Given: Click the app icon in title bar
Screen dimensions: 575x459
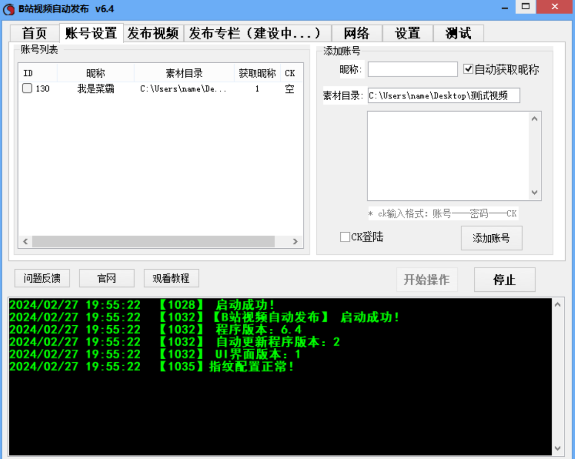Looking at the screenshot, I should pyautogui.click(x=8, y=9).
